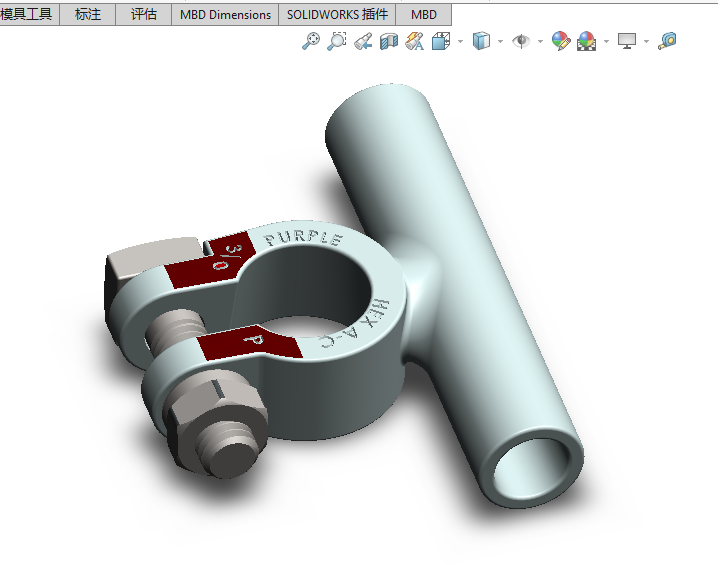718x565 pixels.
Task: Expand the View Orientation dropdown arrow
Action: 460,42
